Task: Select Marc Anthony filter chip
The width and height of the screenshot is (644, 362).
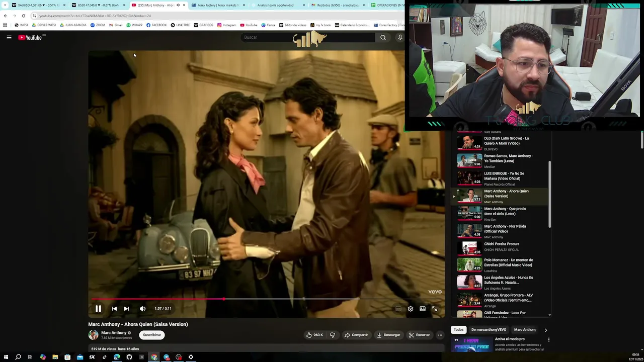Action: [x=525, y=330]
